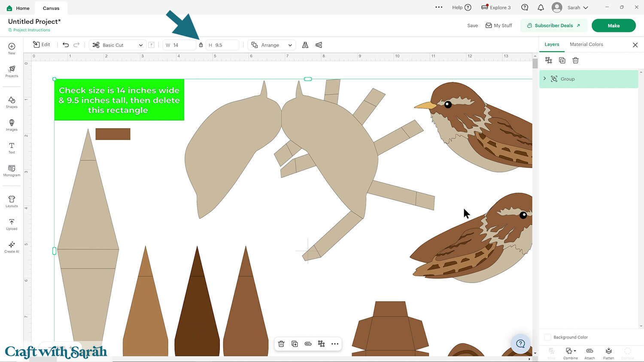Open the Shapes tool
The image size is (644, 362).
click(12, 102)
